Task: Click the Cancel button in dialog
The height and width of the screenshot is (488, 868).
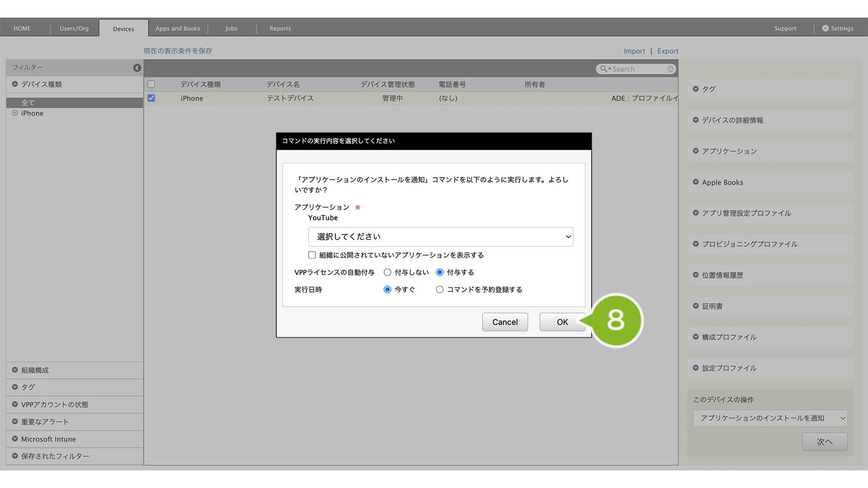Action: click(505, 322)
